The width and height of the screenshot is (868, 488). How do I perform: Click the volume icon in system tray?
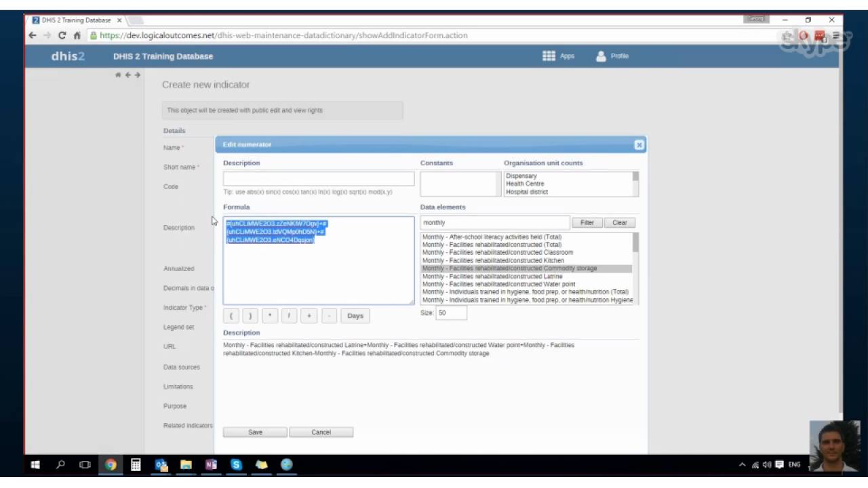pyautogui.click(x=767, y=465)
